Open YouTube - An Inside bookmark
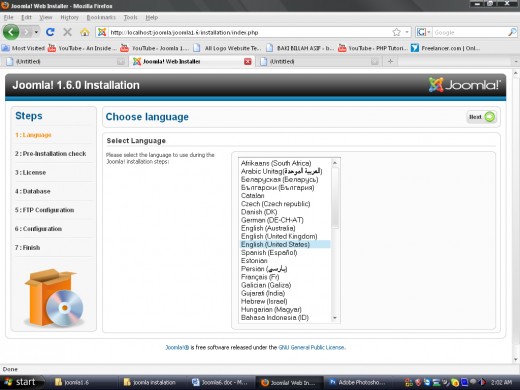This screenshot has width=520, height=390. coord(82,48)
